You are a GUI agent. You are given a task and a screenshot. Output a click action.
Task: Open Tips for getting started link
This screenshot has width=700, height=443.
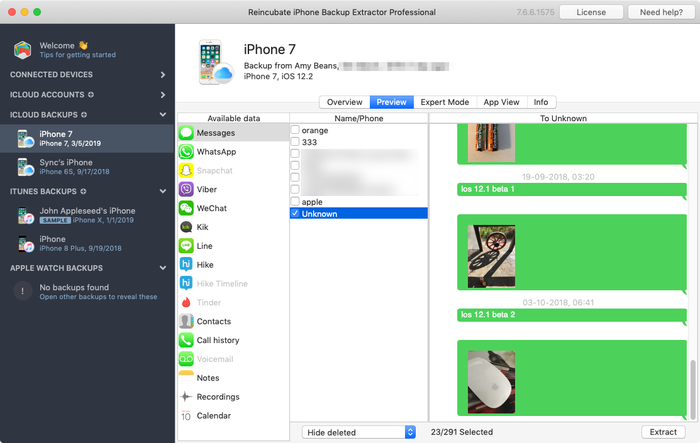78,55
